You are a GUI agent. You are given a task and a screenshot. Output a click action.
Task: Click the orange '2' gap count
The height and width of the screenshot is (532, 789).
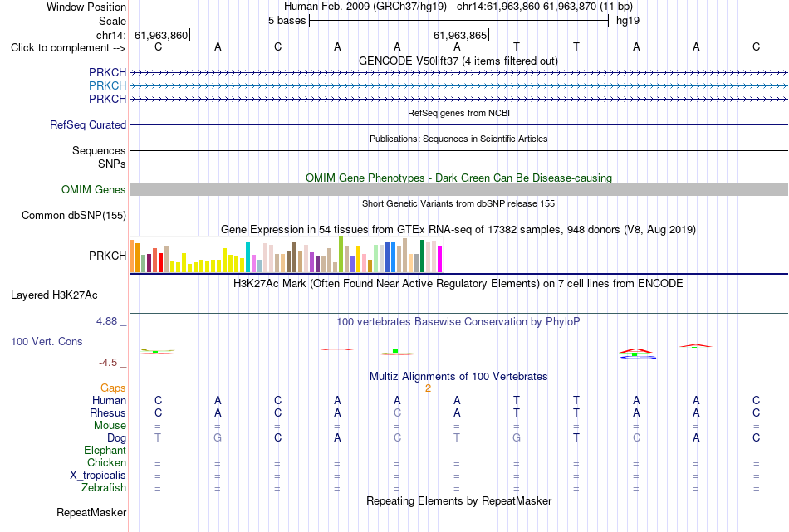click(x=429, y=388)
